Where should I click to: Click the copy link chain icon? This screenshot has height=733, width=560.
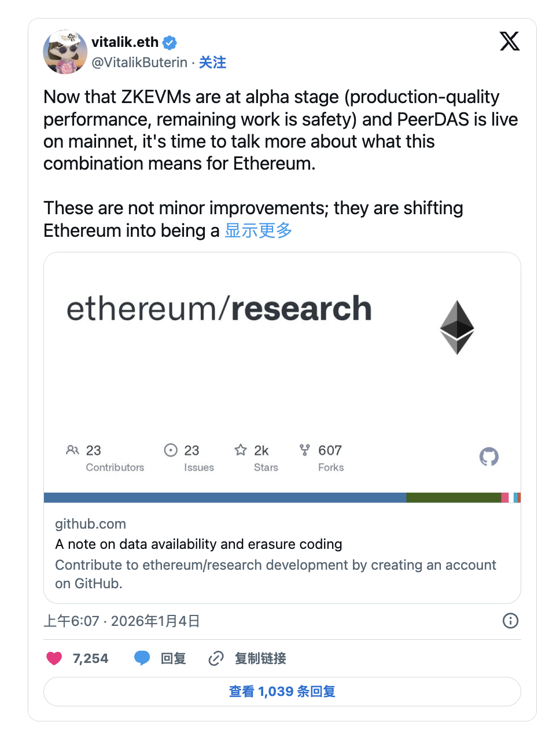[216, 658]
